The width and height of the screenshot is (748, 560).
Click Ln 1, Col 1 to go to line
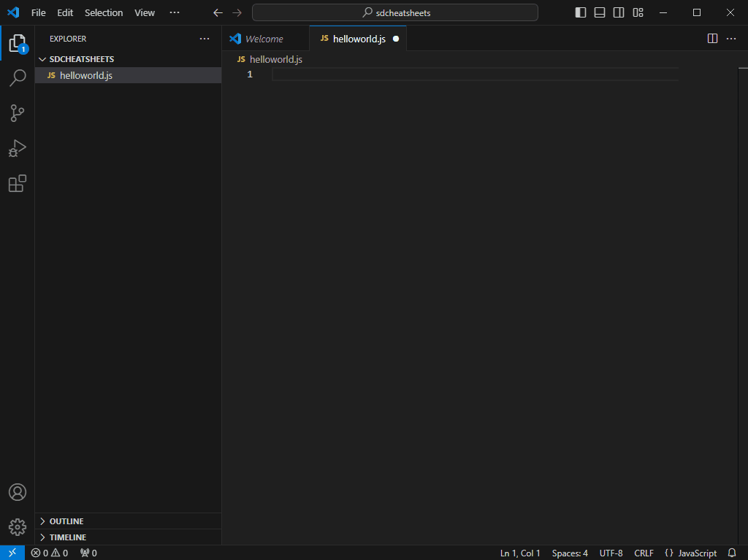point(520,553)
